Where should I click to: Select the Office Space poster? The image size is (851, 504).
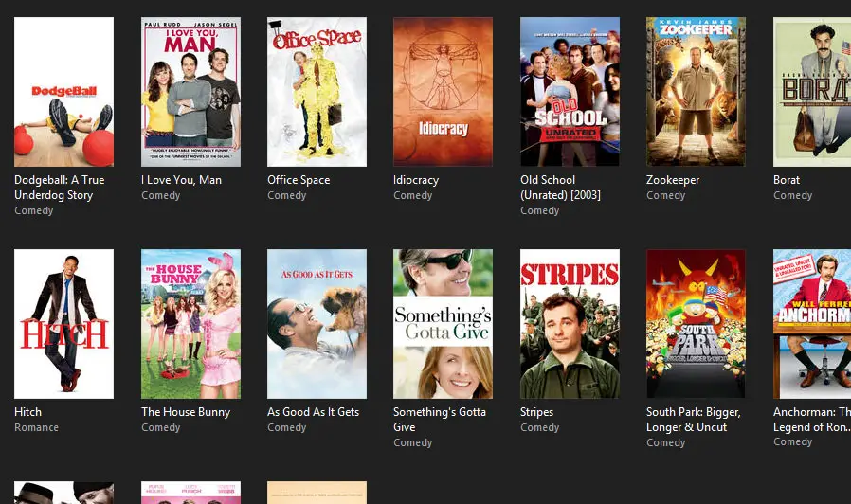click(x=317, y=92)
